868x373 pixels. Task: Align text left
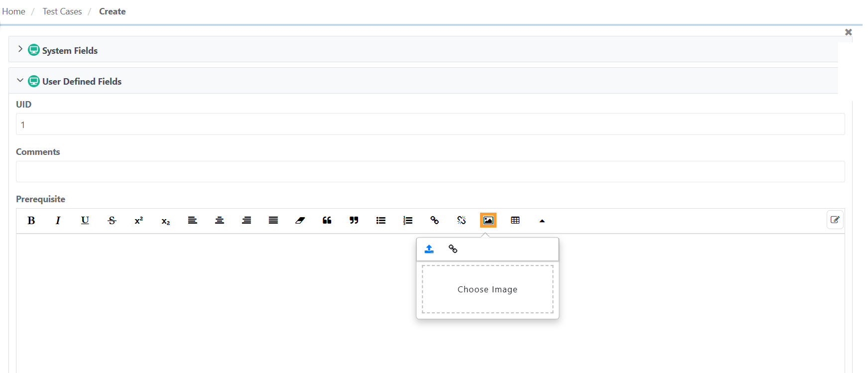[x=192, y=220]
